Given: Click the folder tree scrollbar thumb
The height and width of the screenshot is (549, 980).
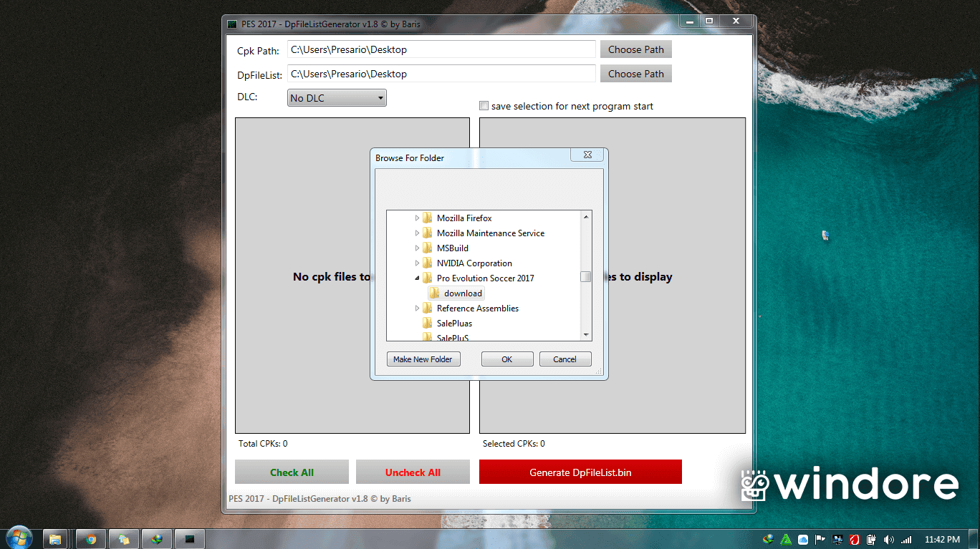Looking at the screenshot, I should pos(586,276).
